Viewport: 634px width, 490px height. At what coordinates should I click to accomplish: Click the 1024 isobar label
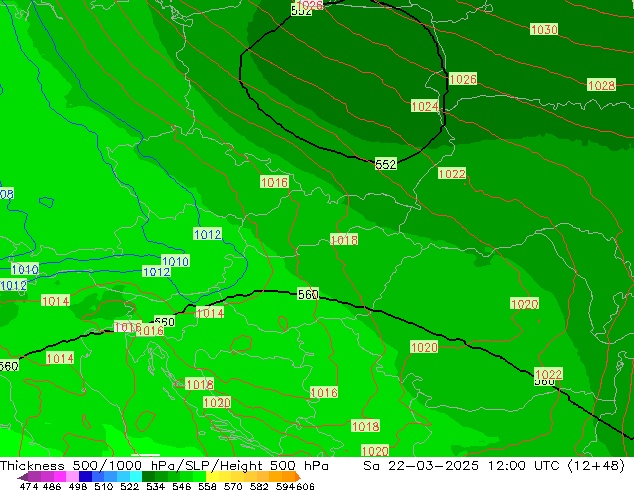pos(425,106)
